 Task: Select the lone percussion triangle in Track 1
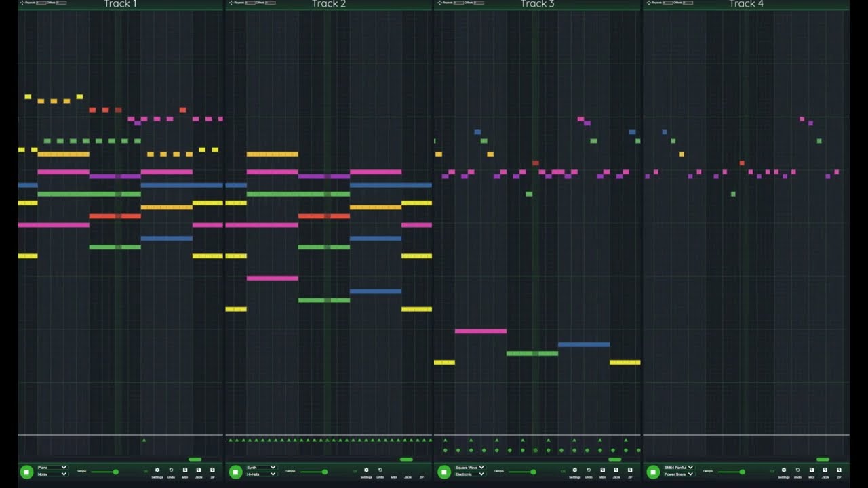pyautogui.click(x=144, y=440)
